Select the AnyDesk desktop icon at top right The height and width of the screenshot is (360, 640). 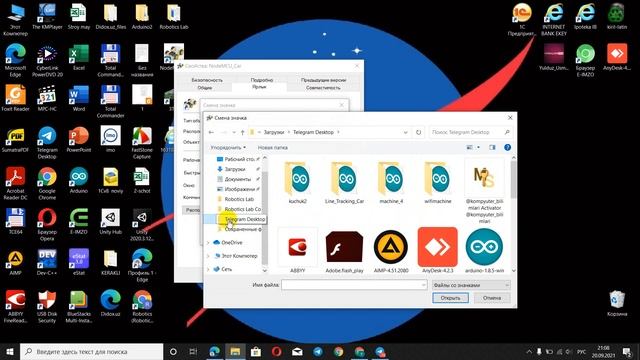(617, 58)
